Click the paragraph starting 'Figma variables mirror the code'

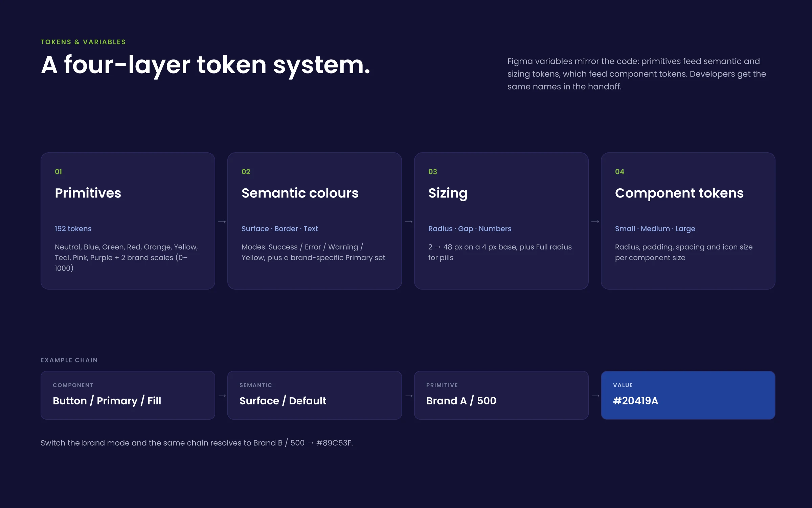pos(636,74)
